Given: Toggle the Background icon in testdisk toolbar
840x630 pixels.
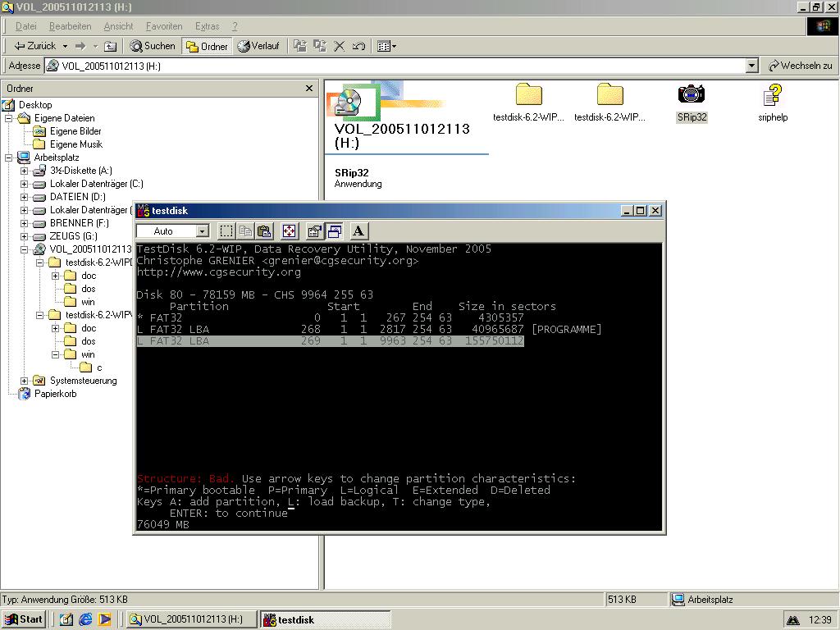Looking at the screenshot, I should 335,231.
